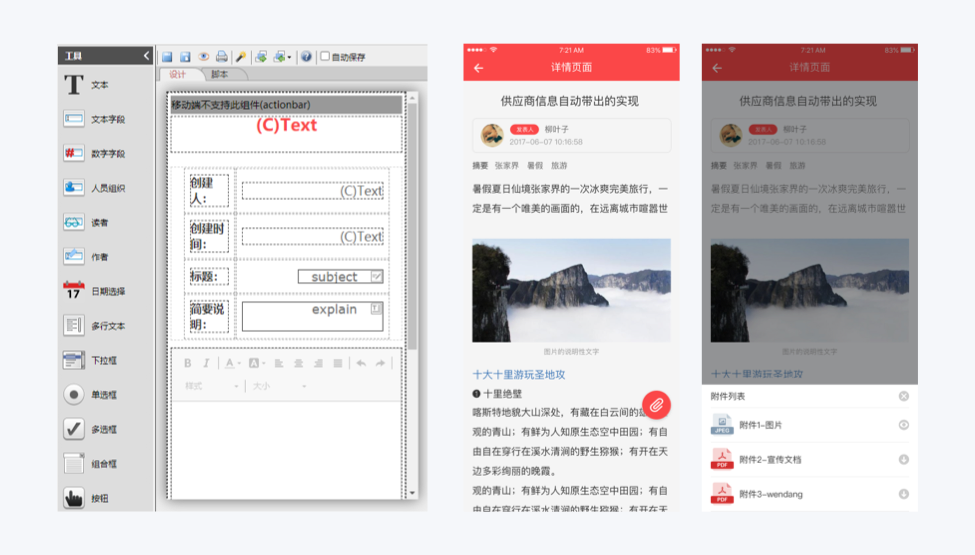
Task: Select the 文本 text tool
Action: pos(87,85)
